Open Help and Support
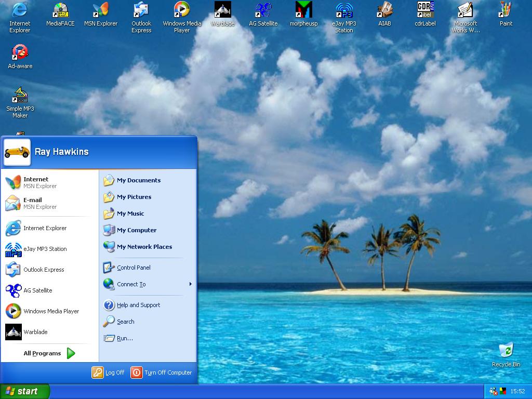The height and width of the screenshot is (399, 532). click(138, 305)
